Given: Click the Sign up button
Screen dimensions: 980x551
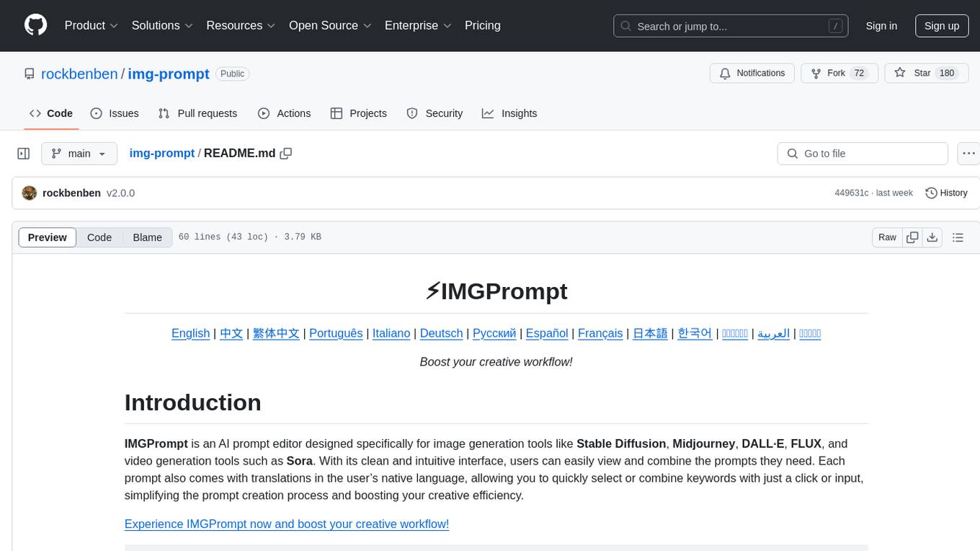Looking at the screenshot, I should click(x=942, y=26).
